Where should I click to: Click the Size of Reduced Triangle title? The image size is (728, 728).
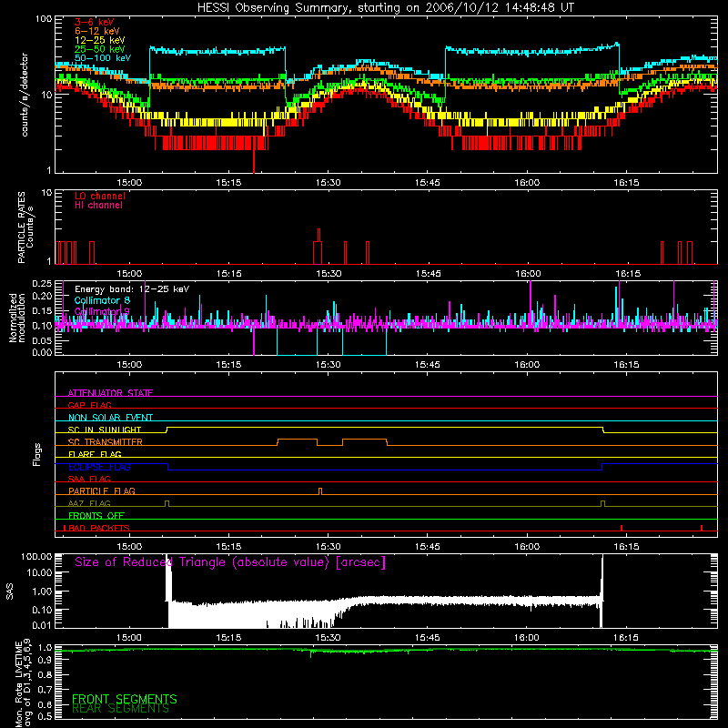click(x=230, y=562)
